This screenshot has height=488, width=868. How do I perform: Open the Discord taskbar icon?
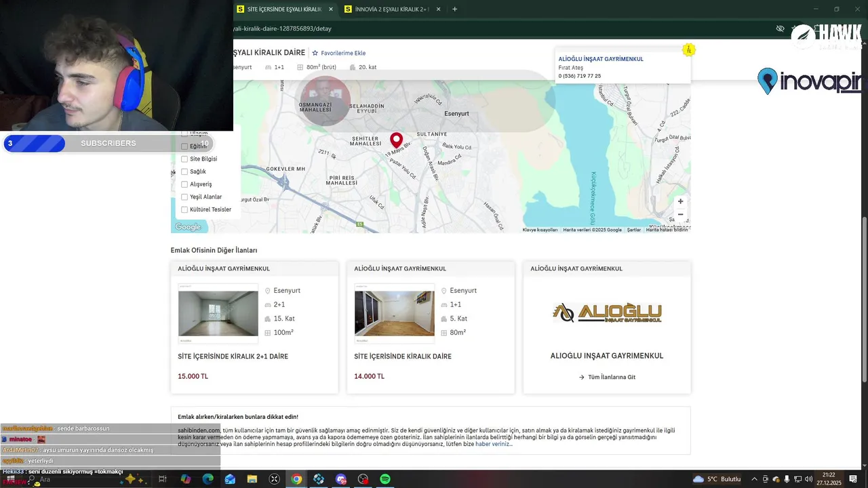[x=341, y=479]
